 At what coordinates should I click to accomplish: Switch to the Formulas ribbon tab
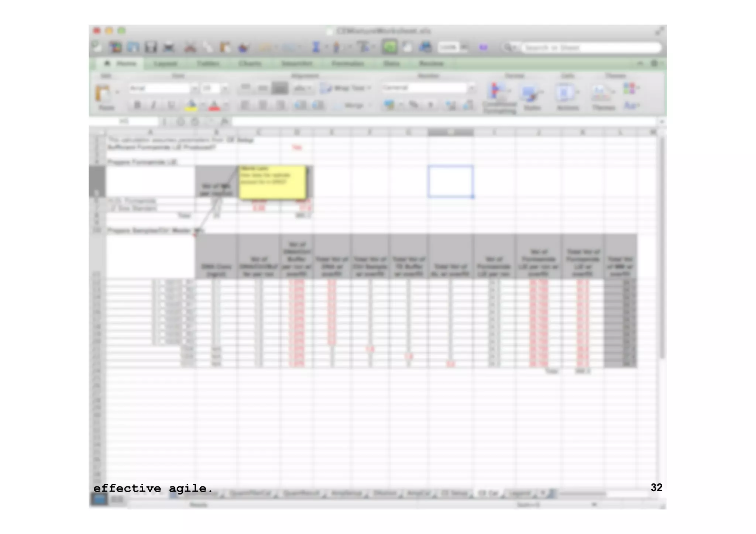[x=347, y=63]
